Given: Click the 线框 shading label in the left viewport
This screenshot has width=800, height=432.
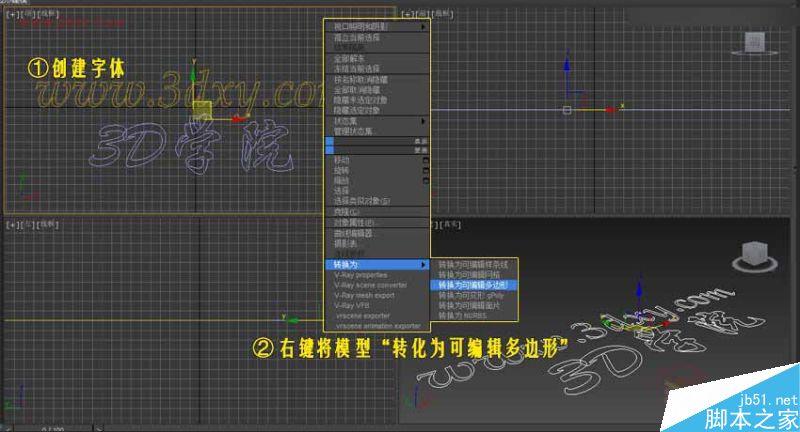Looking at the screenshot, I should coord(49,224).
